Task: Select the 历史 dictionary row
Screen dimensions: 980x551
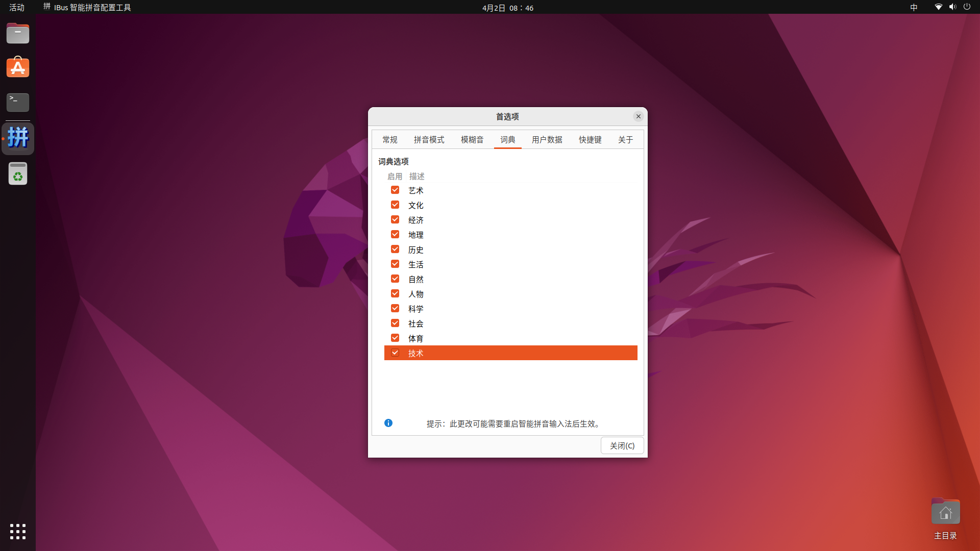Action: click(510, 249)
